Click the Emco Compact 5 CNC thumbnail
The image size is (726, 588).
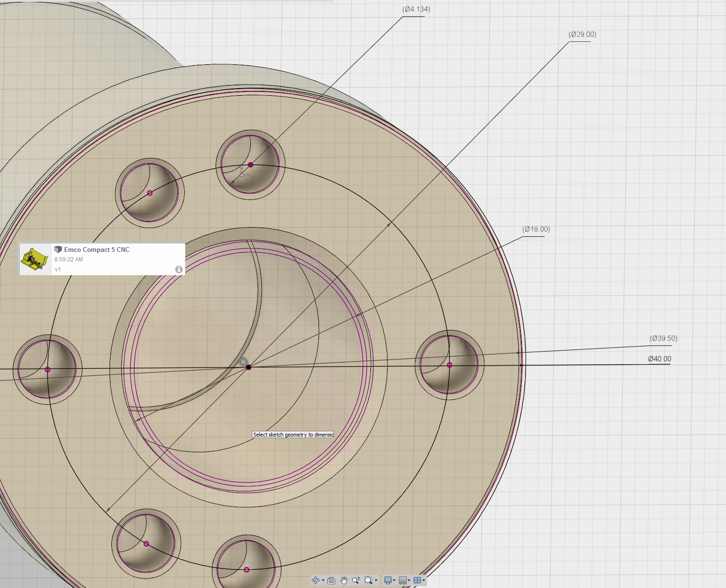tap(35, 259)
